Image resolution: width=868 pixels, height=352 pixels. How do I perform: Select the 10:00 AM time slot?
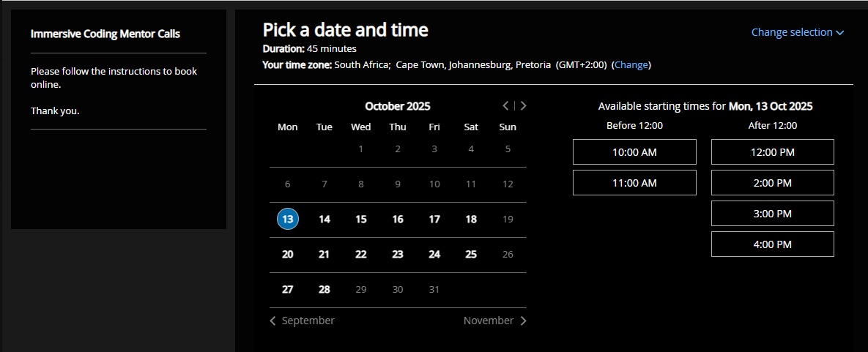634,152
